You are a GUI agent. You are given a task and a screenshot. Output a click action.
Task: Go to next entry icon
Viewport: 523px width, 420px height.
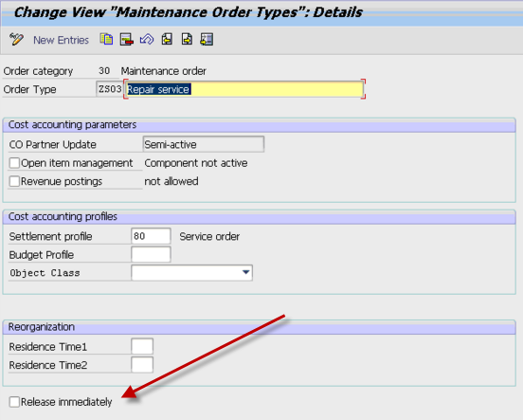[x=187, y=40]
